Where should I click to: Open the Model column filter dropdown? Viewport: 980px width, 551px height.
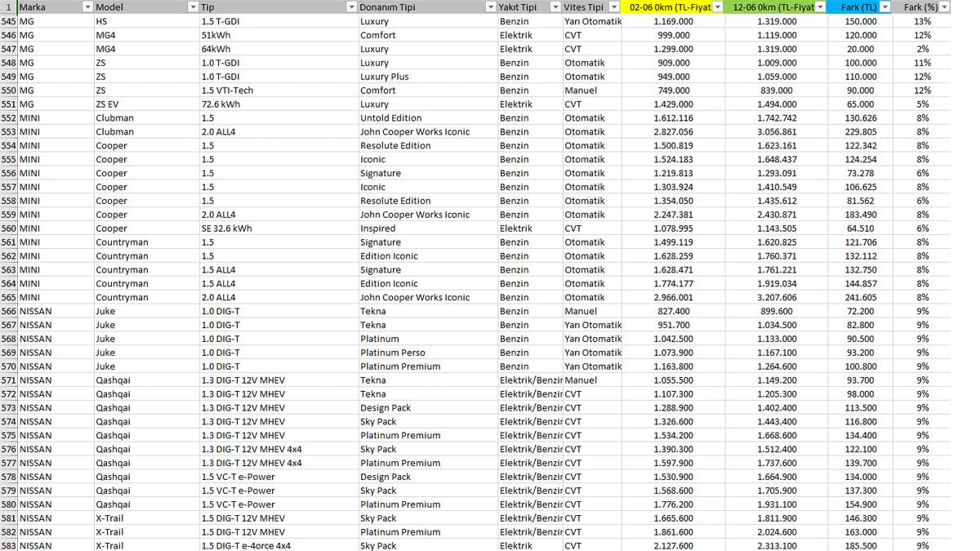(193, 7)
